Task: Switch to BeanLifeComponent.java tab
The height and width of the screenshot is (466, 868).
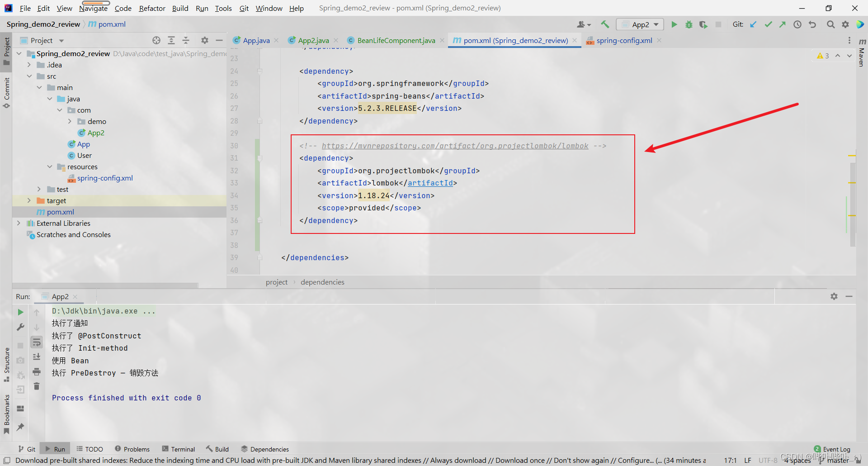Action: coord(396,40)
